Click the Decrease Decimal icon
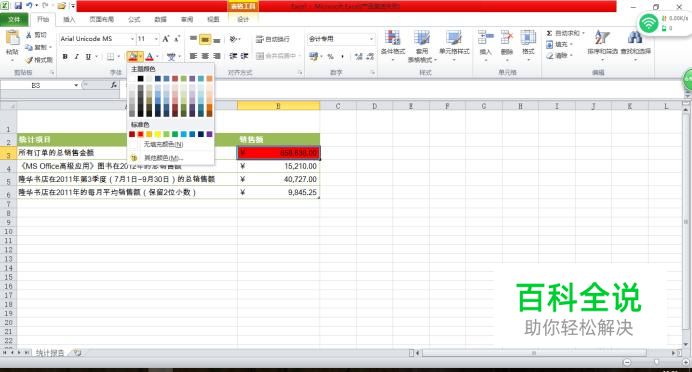Screen dimensions: 692x372 (x=370, y=56)
